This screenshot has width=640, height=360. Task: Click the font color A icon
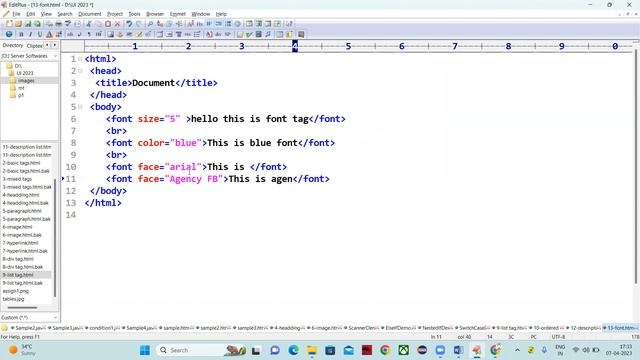(x=49, y=35)
